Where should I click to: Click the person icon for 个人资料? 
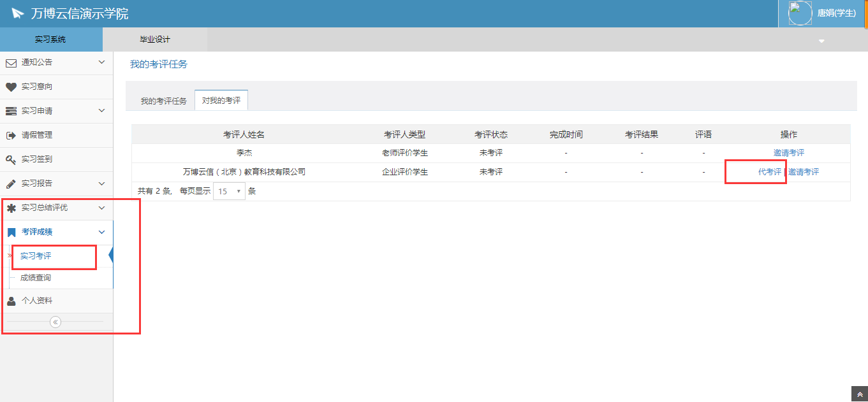point(11,301)
